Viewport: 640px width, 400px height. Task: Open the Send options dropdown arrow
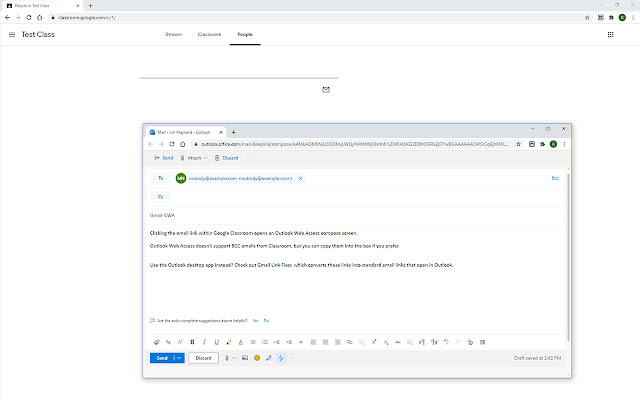point(179,358)
